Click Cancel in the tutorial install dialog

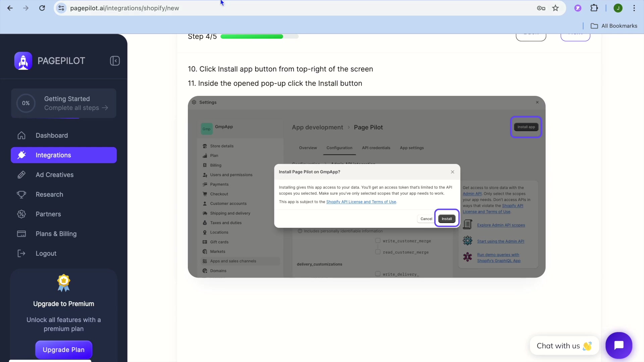pyautogui.click(x=426, y=219)
